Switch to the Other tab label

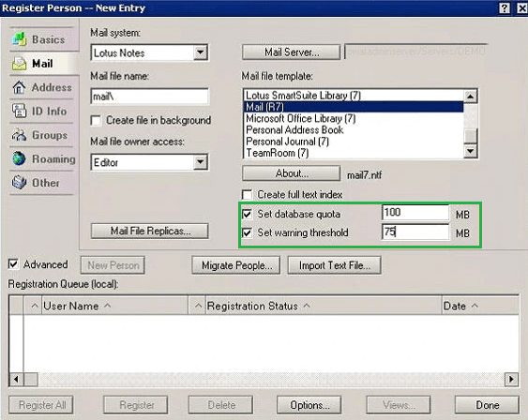45,183
